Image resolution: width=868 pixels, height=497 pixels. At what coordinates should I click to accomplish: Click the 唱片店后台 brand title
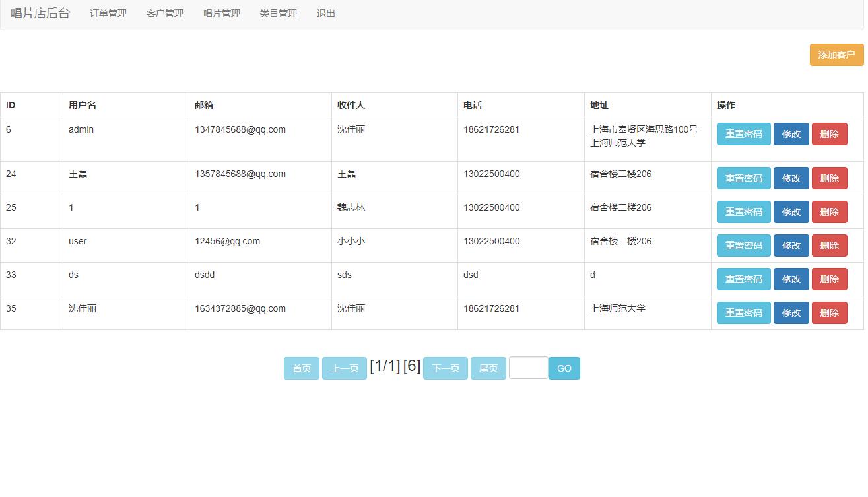pyautogui.click(x=38, y=12)
